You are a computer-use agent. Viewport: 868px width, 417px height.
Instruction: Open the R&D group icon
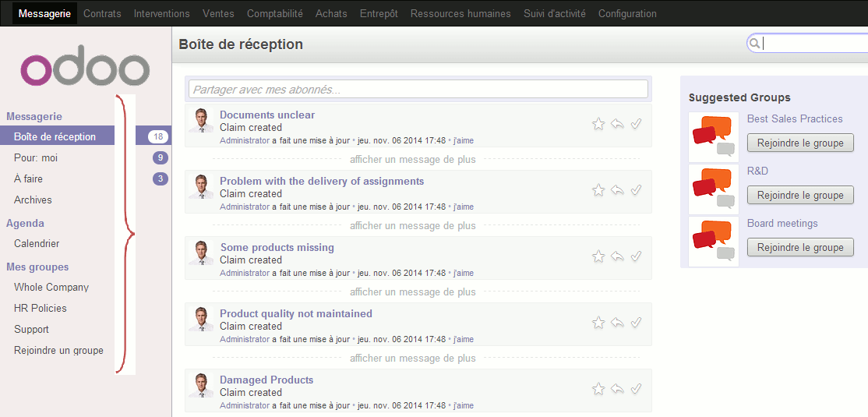(x=714, y=189)
